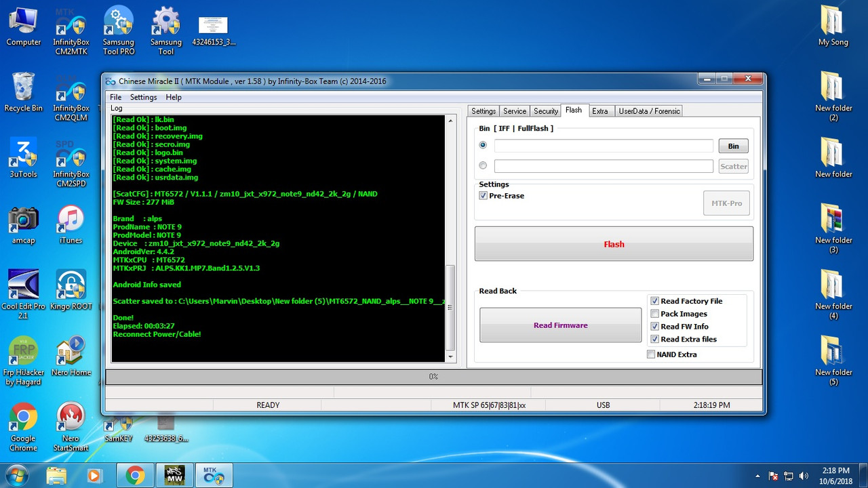
Task: Click the 0% progress bar
Action: pyautogui.click(x=434, y=376)
